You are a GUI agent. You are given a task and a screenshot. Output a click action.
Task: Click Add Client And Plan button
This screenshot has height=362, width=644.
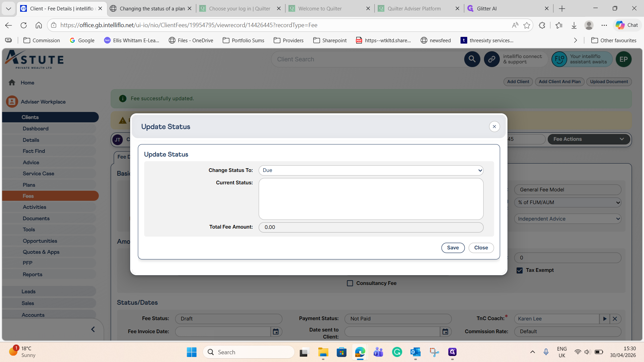(559, 82)
